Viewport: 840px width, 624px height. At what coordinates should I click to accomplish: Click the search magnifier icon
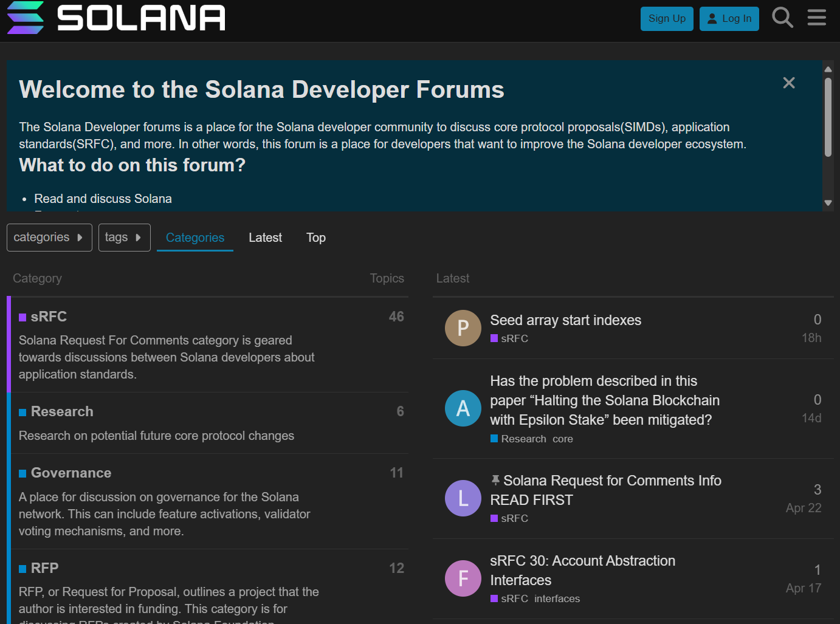point(782,18)
